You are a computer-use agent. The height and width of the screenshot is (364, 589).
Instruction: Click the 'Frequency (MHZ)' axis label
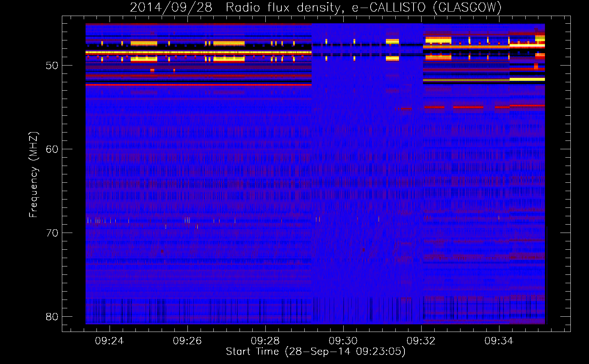33,174
